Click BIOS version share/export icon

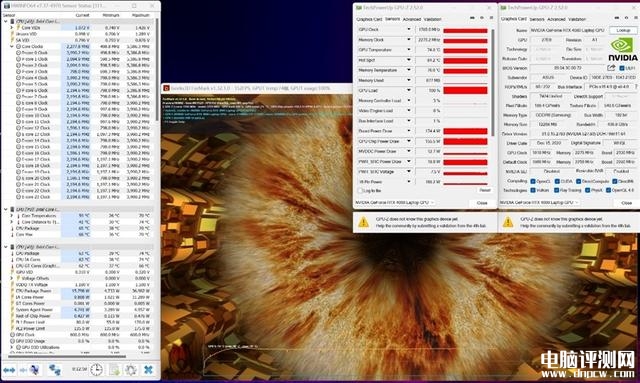(x=611, y=68)
